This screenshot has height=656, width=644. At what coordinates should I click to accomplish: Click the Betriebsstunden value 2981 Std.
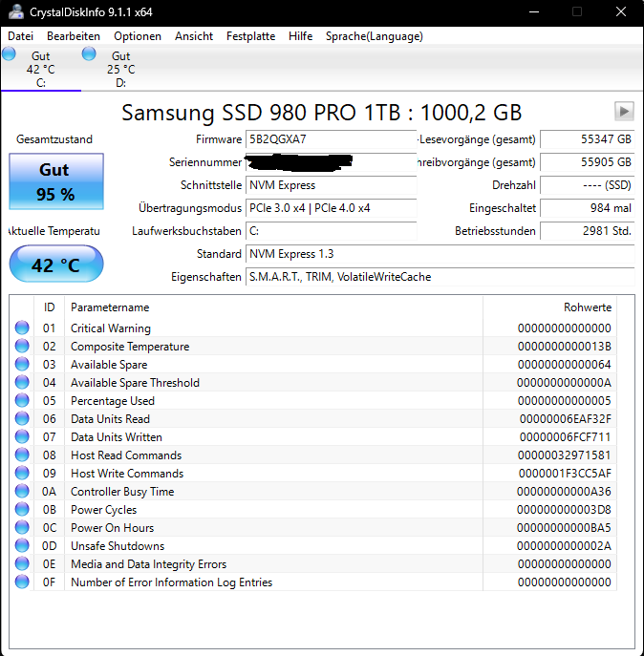point(588,231)
